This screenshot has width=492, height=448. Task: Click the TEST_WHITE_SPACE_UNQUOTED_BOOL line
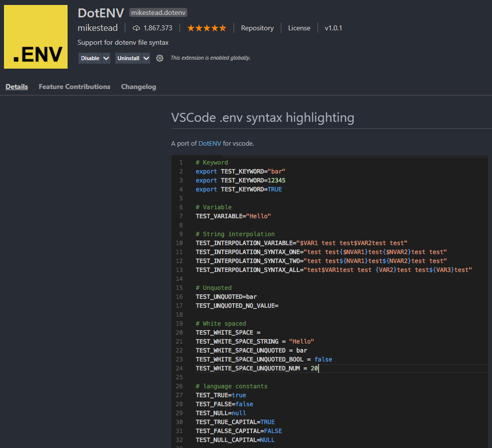click(x=264, y=359)
